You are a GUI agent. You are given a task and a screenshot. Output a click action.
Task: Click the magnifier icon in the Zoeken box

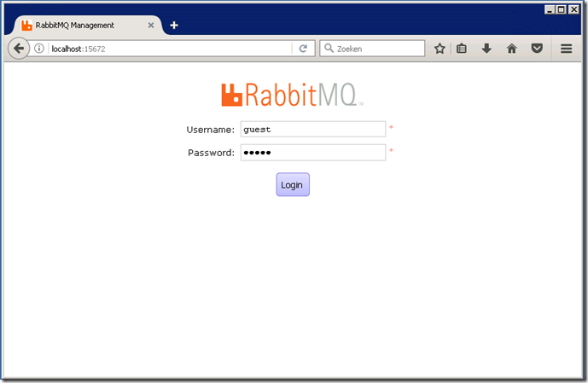coord(329,48)
